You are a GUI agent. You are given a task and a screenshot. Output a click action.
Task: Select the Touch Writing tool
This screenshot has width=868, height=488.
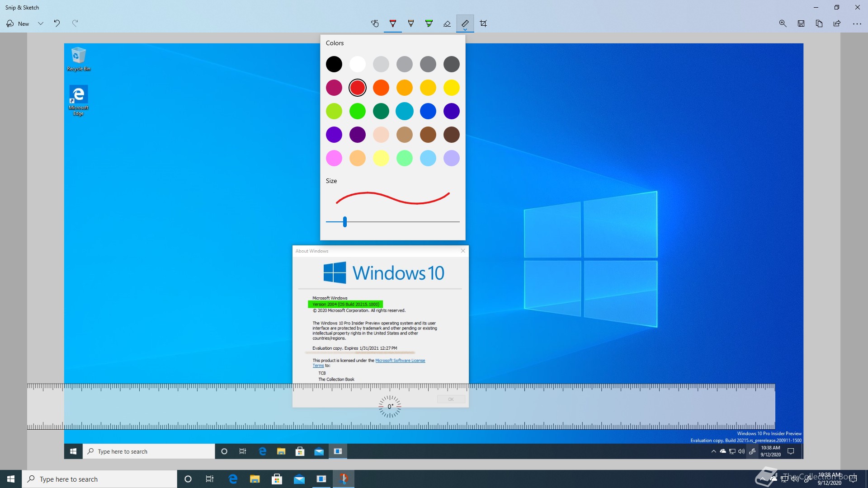point(375,23)
